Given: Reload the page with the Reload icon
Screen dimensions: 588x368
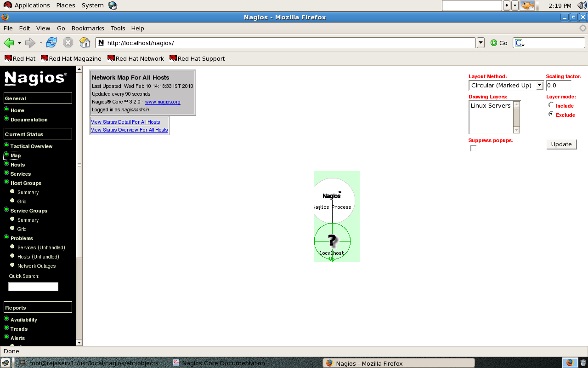Looking at the screenshot, I should click(x=51, y=43).
